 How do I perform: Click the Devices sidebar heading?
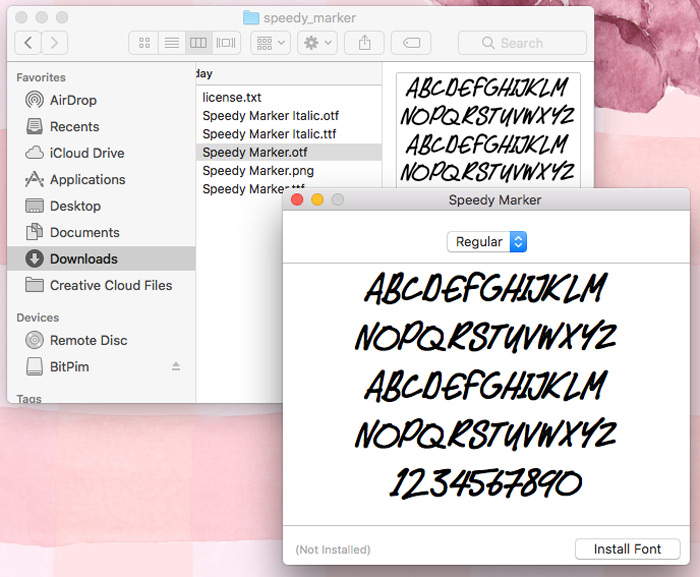click(x=38, y=318)
